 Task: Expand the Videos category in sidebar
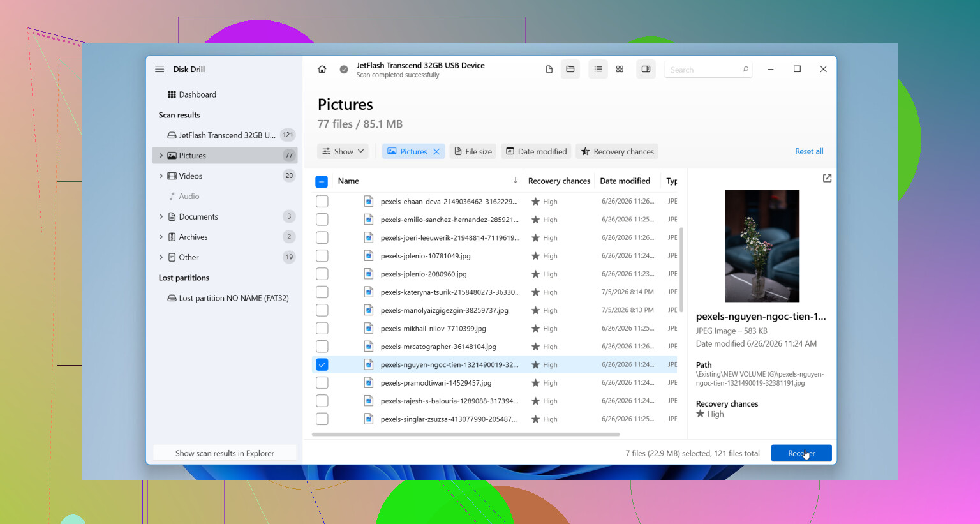(161, 176)
